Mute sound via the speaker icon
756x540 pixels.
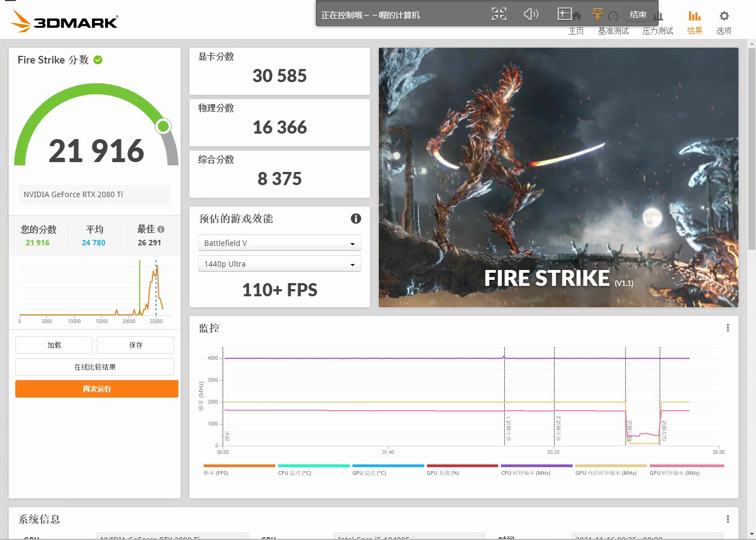530,14
